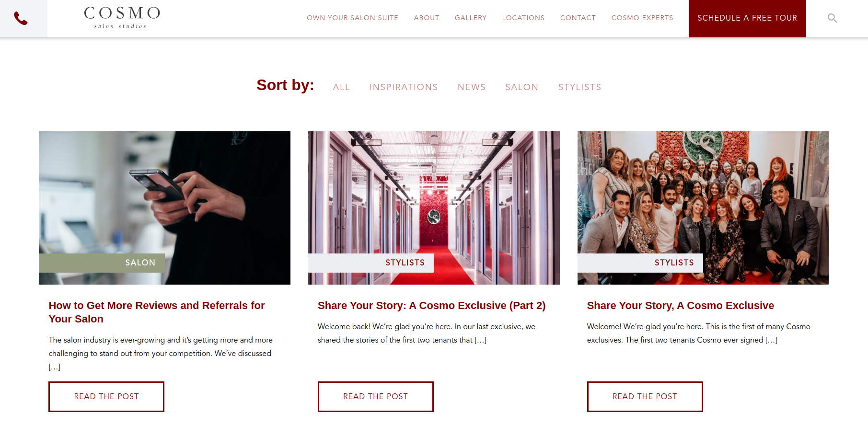Image resolution: width=868 pixels, height=425 pixels.
Task: Go to the Gallery page
Action: 470,18
